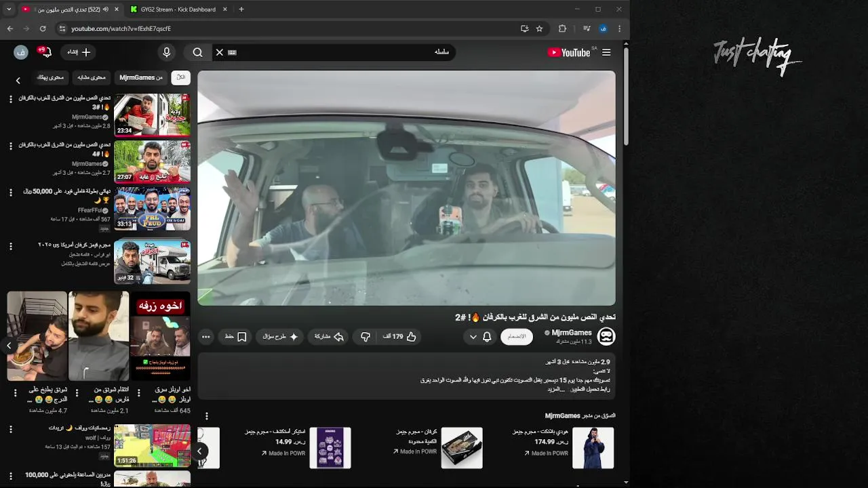868x488 pixels.
Task: Open the Short with 4.7 million views
Action: 37,336
